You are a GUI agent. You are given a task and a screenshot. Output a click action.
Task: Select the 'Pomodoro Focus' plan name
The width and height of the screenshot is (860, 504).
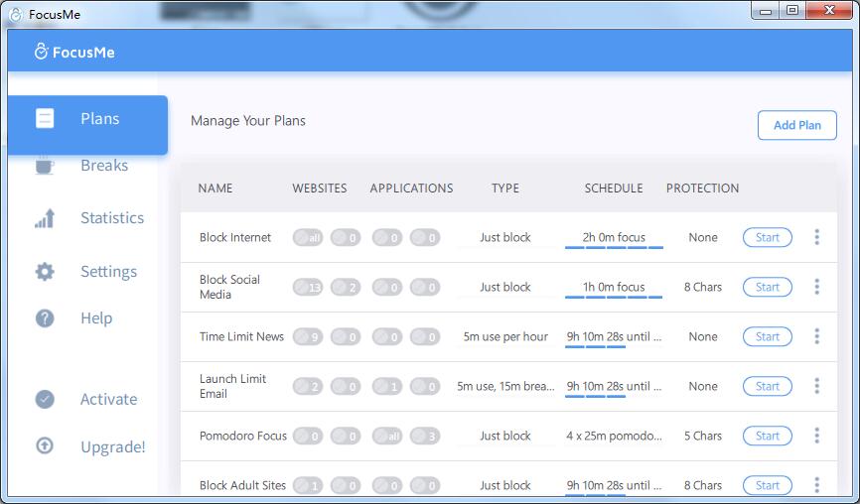[243, 437]
